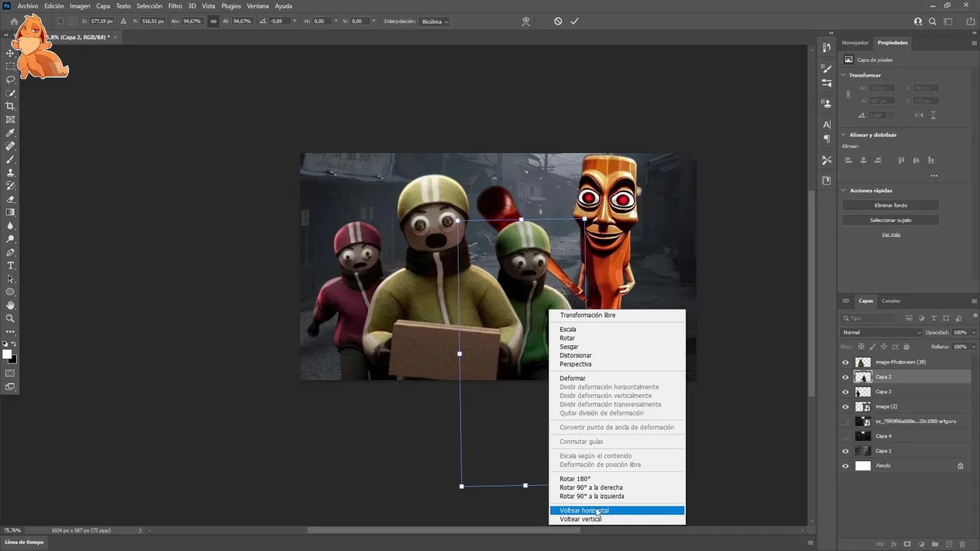Viewport: 980px width, 551px height.
Task: Commit transform with the checkmark icon
Action: point(574,21)
